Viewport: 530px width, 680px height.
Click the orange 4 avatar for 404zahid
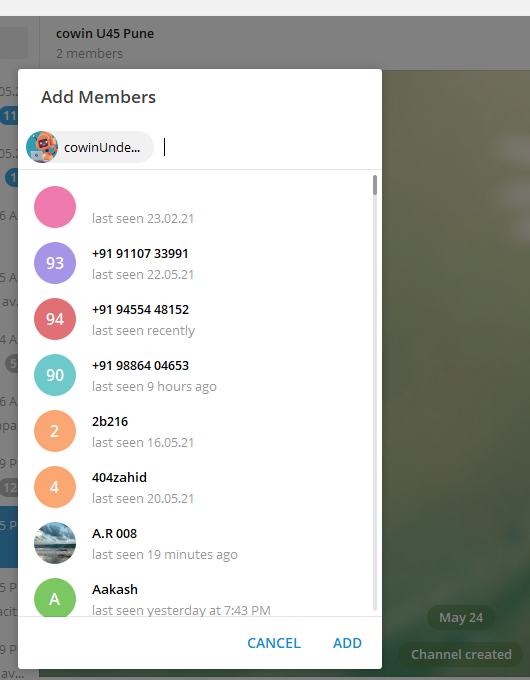55,487
